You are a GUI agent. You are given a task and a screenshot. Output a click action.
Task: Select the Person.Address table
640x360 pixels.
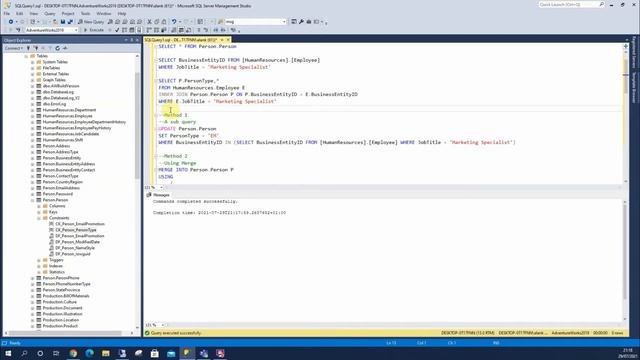[56, 146]
